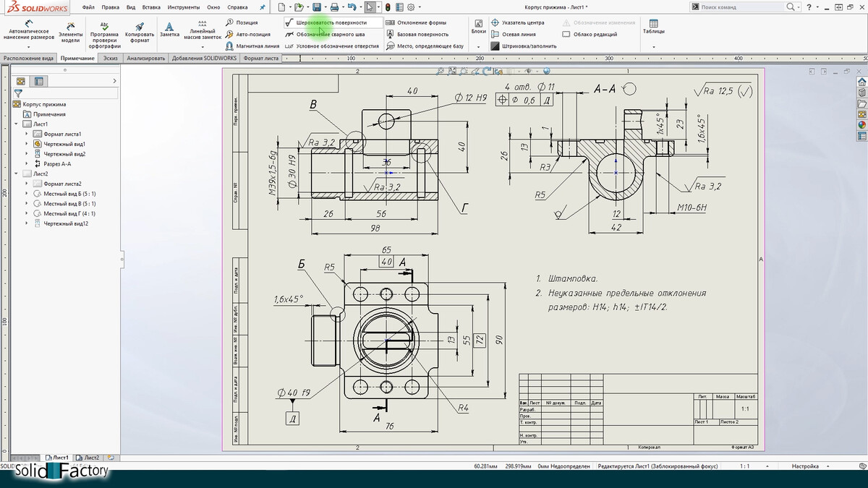Click the Элементы модели tool

pos(70,31)
